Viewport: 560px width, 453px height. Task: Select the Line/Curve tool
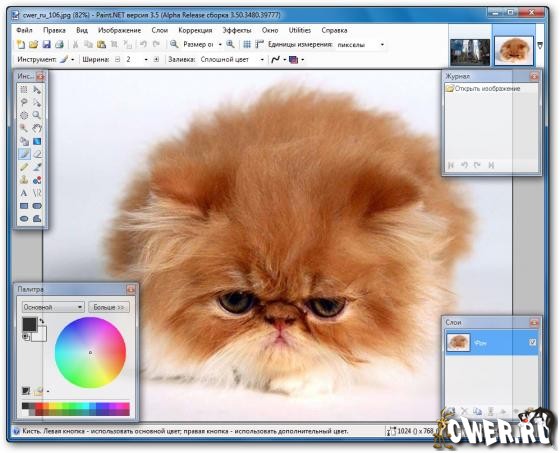point(37,193)
